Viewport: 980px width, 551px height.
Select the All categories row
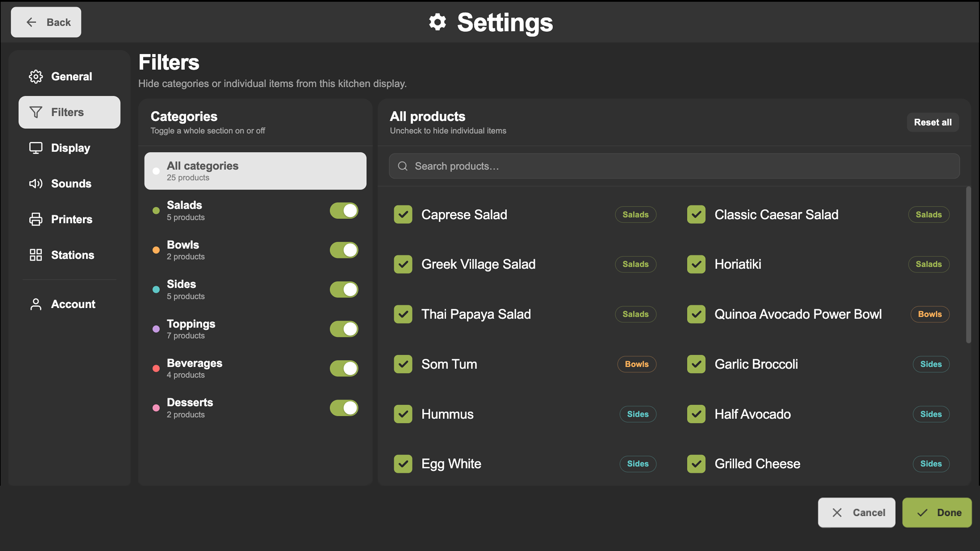click(x=255, y=171)
